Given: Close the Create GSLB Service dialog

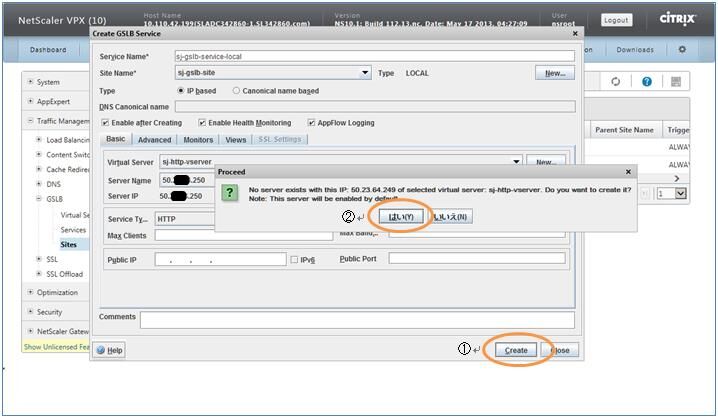Looking at the screenshot, I should coord(575,33).
